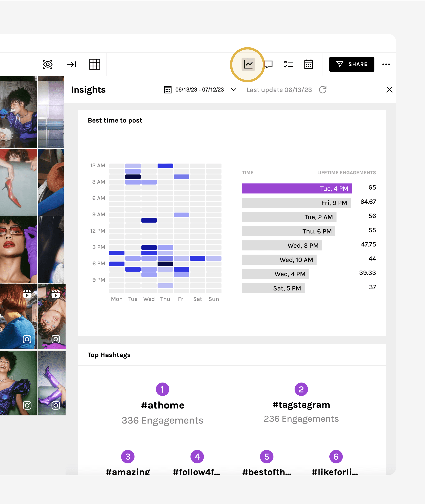
Task: Open the purple boots post thumbnail
Action: pos(52,383)
